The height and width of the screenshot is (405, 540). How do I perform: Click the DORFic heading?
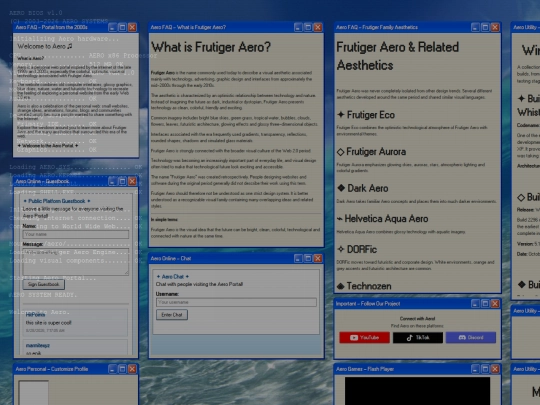pyautogui.click(x=357, y=249)
